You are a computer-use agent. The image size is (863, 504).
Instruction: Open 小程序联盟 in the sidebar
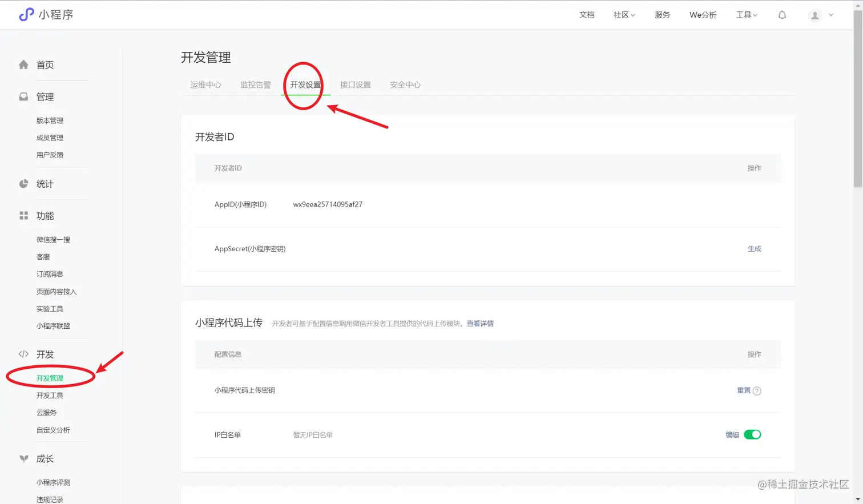[x=53, y=326]
